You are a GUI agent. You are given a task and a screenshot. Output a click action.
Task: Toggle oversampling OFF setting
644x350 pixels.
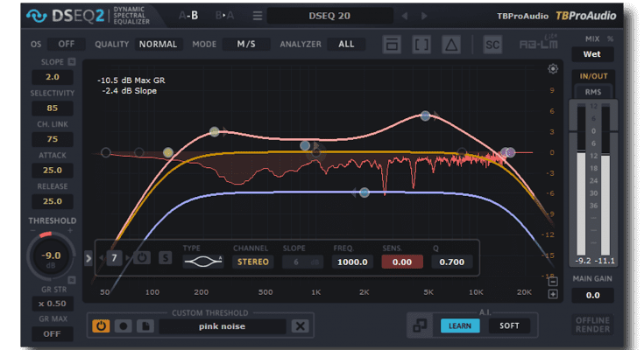point(66,44)
